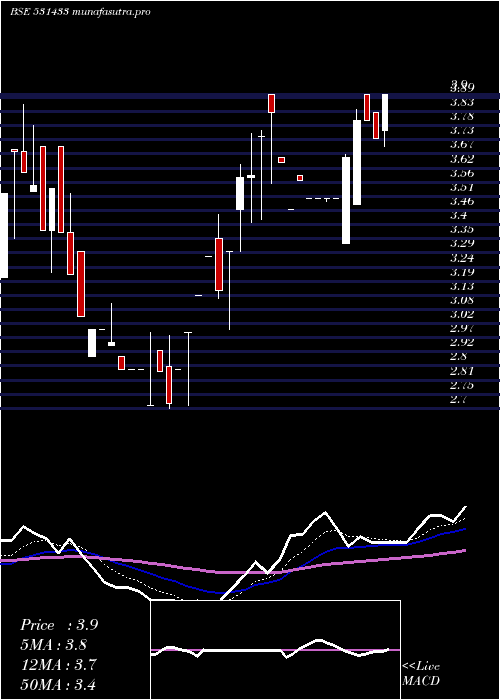Click the 3.35 price axis label
The width and height of the screenshot is (500, 700).
[462, 229]
